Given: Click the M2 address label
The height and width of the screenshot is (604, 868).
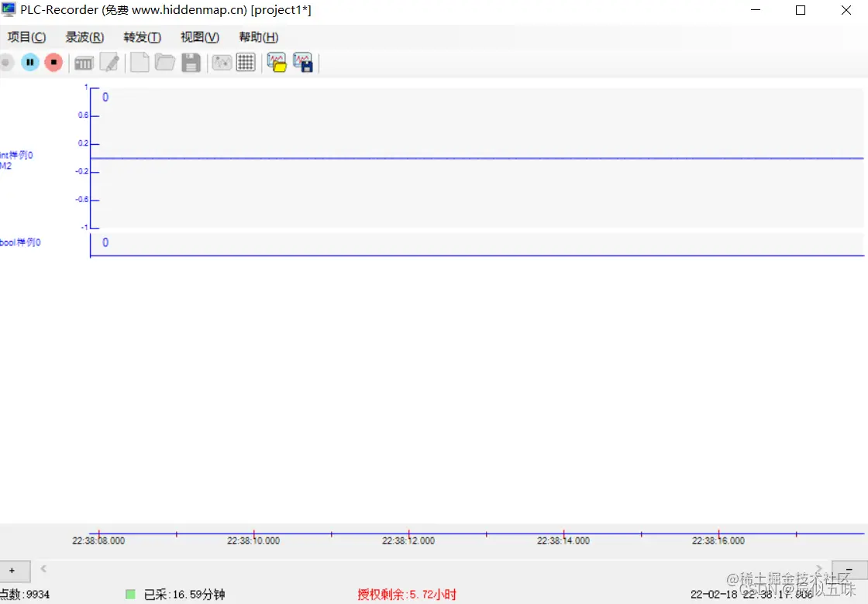Looking at the screenshot, I should 5,166.
